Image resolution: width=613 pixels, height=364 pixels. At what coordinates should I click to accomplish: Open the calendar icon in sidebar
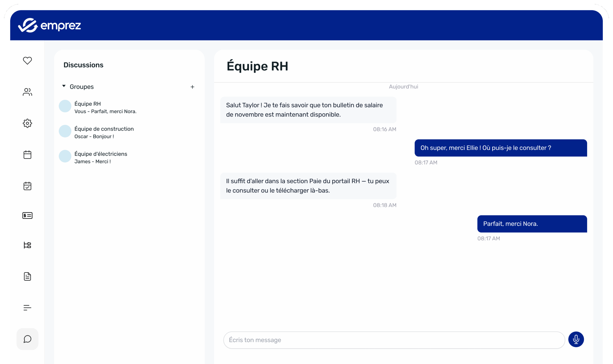[x=27, y=154]
